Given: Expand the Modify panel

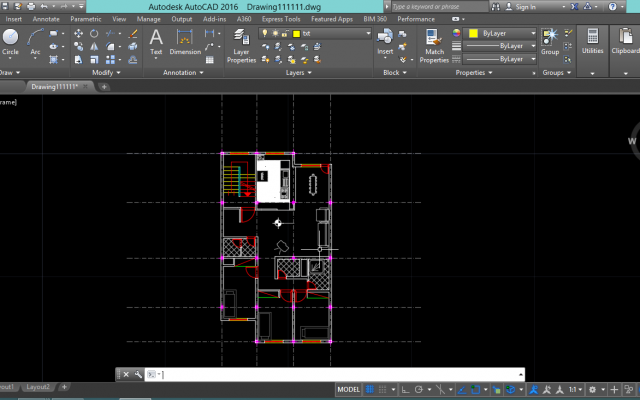Looking at the screenshot, I should coord(107,73).
